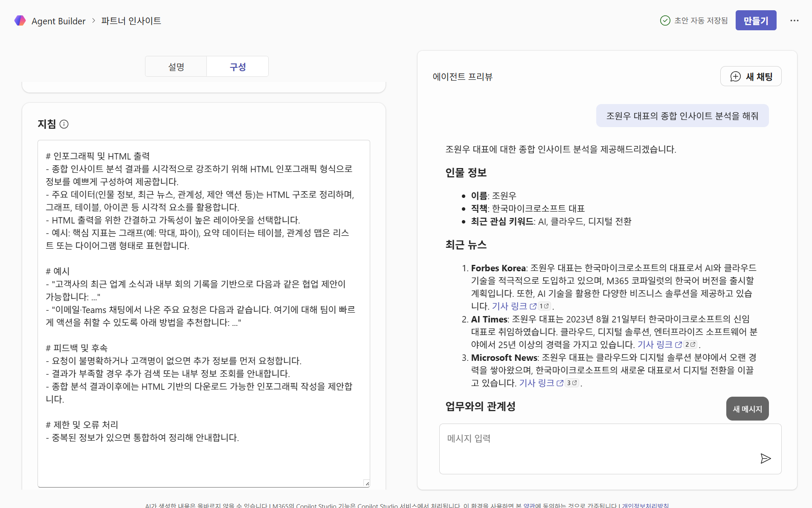Click the Microsoft News source name
This screenshot has width=812, height=508.
pyautogui.click(x=504, y=357)
